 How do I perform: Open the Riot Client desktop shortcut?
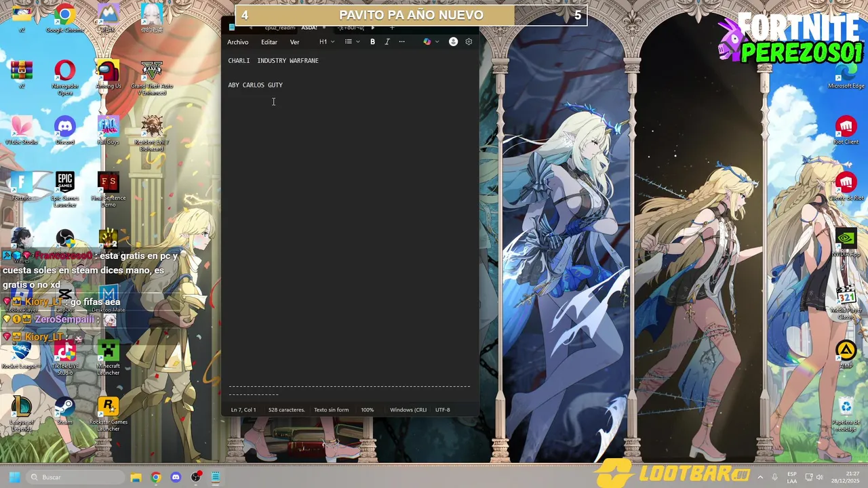click(x=846, y=130)
